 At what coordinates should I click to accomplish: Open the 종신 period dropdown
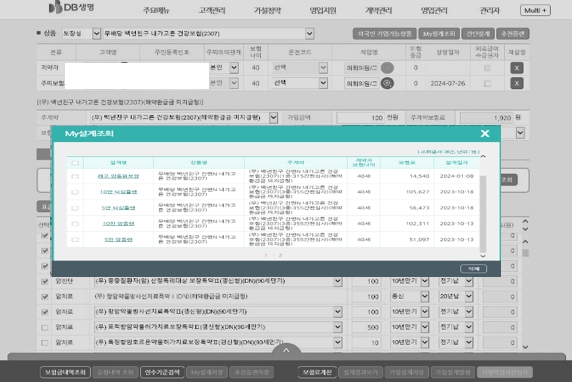coord(425,297)
